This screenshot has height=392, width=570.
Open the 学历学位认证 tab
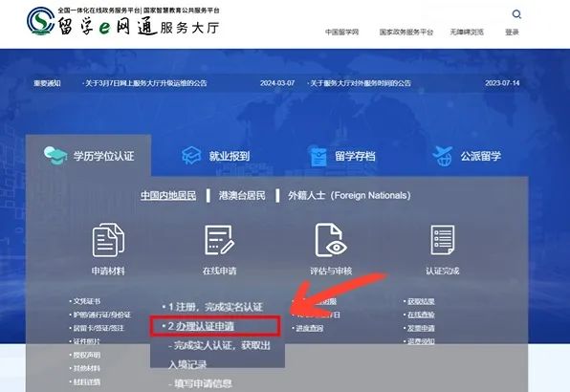[88, 156]
